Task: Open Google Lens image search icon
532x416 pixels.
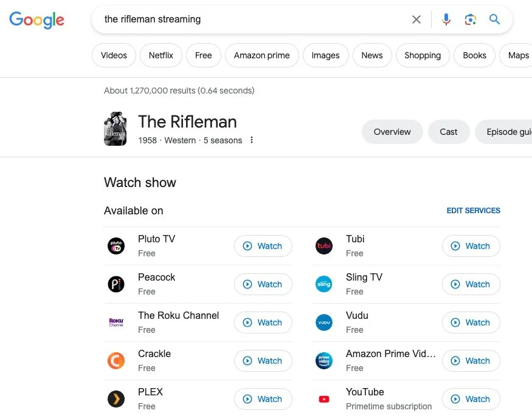Action: click(x=470, y=19)
